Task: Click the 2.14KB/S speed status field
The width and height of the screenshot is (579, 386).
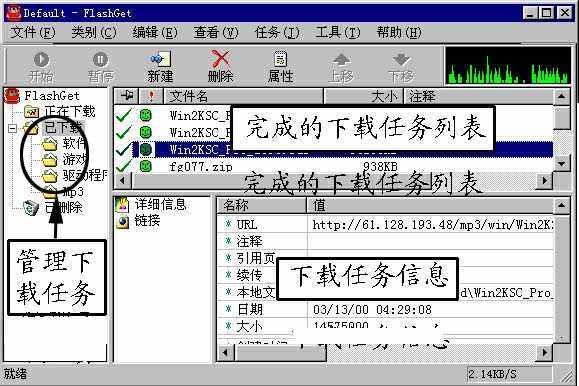Action: 510,374
